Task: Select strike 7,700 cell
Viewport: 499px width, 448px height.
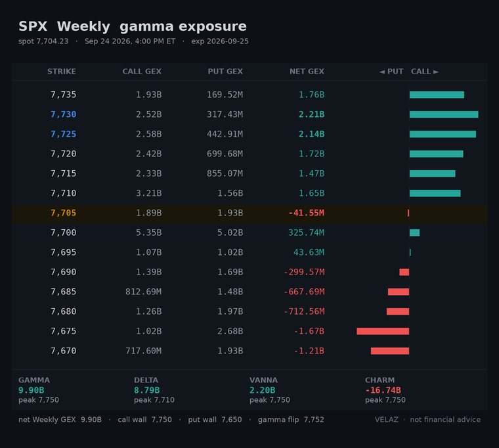Action: 63,233
